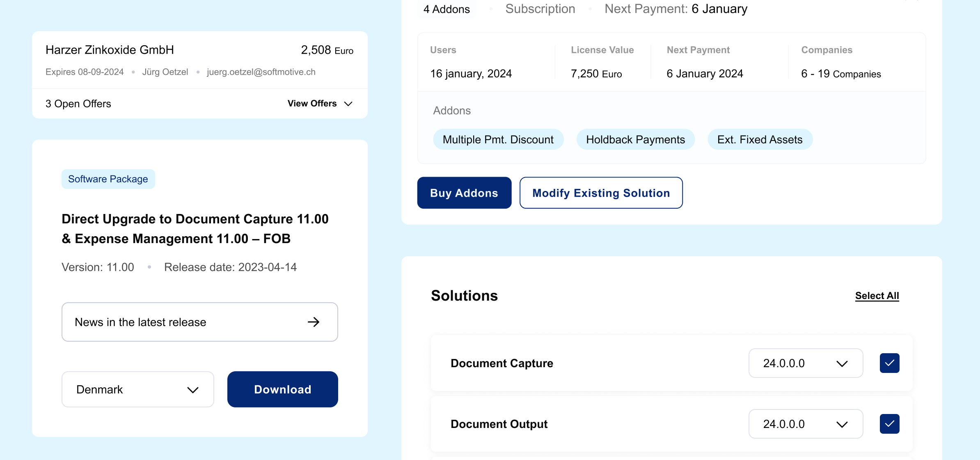The image size is (980, 460).
Task: Click the License Value 7,250 Euro
Action: pos(596,74)
